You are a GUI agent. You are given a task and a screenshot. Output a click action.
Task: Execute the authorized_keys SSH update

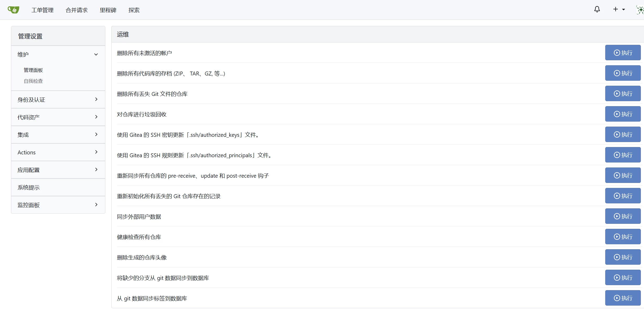click(x=623, y=134)
